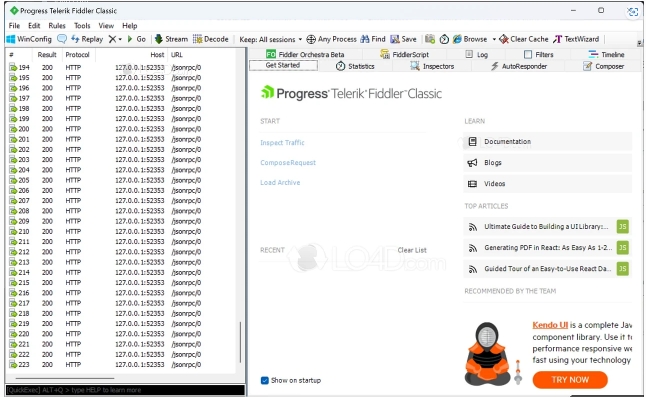Screen dimensions: 646x397
Task: Open TextWizard
Action: [576, 39]
